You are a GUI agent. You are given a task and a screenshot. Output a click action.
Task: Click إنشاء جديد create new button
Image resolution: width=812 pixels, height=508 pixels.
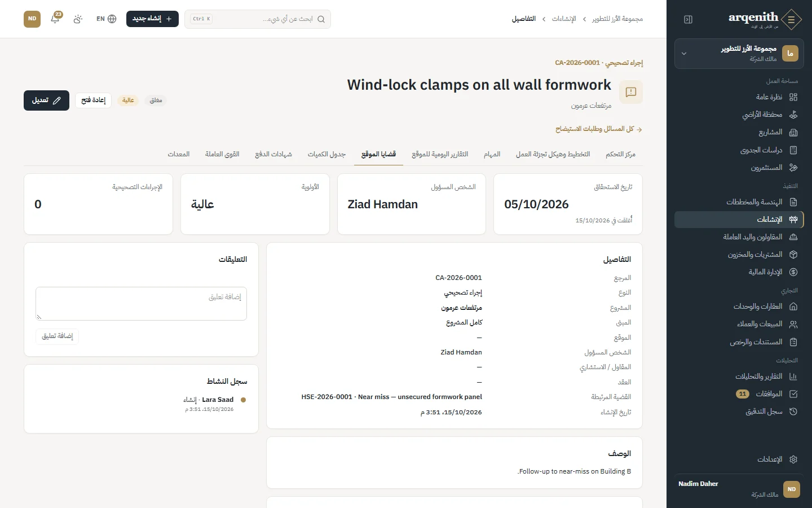coord(152,19)
